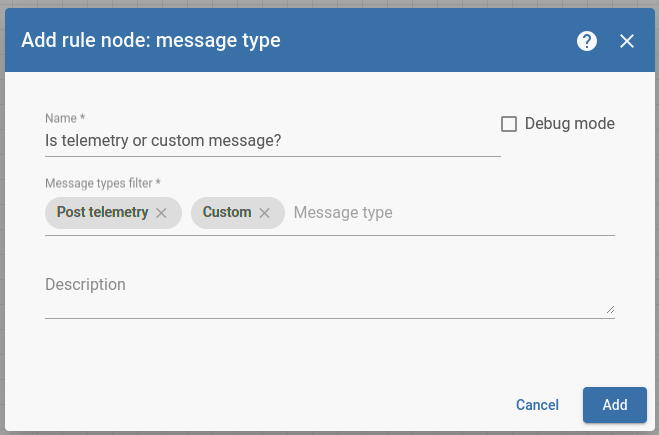Enable the Debug mode checkbox
The image size is (659, 435).
pyautogui.click(x=509, y=124)
